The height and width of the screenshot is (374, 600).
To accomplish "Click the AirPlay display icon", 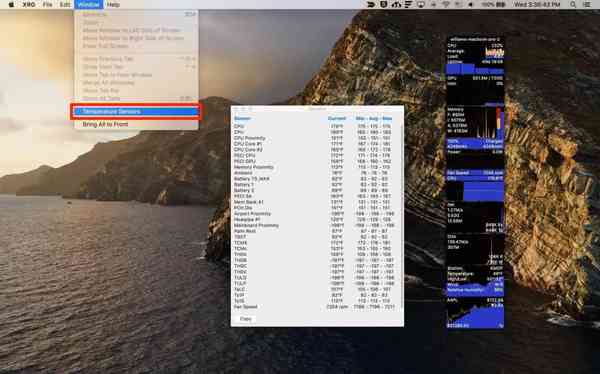I will click(x=421, y=5).
